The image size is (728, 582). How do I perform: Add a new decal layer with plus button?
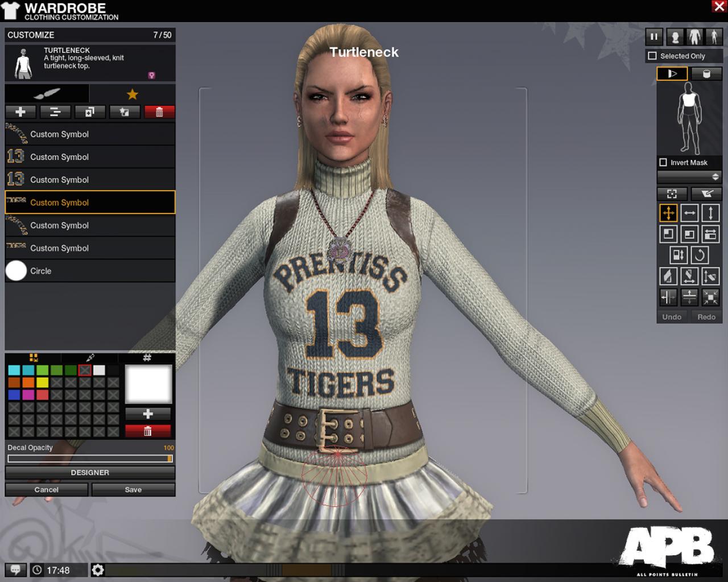click(20, 112)
